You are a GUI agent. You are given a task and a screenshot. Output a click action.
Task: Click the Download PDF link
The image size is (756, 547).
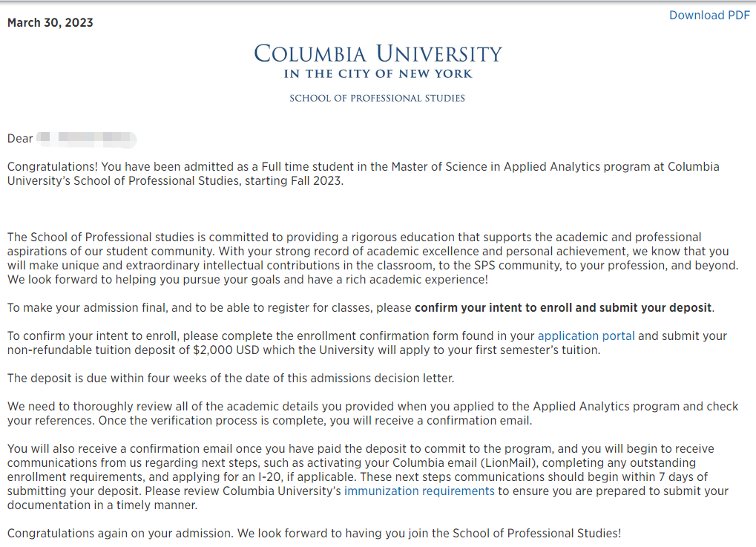709,16
